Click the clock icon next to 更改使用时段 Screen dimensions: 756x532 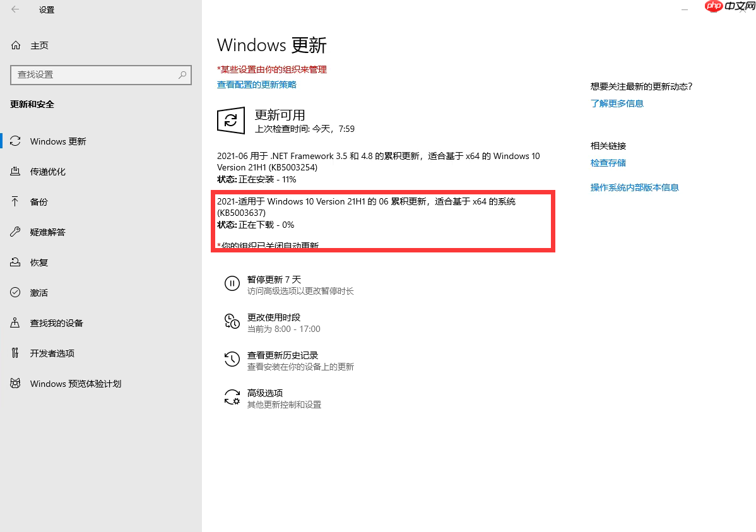pos(232,322)
